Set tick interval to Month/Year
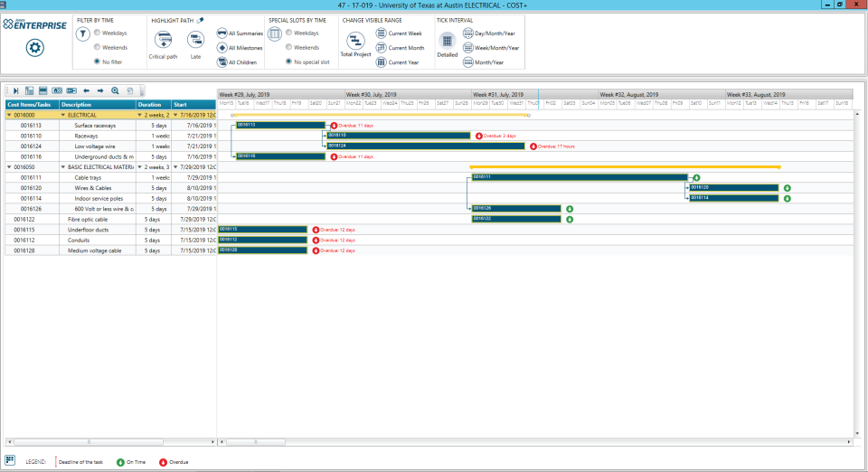868x472 pixels. point(483,62)
